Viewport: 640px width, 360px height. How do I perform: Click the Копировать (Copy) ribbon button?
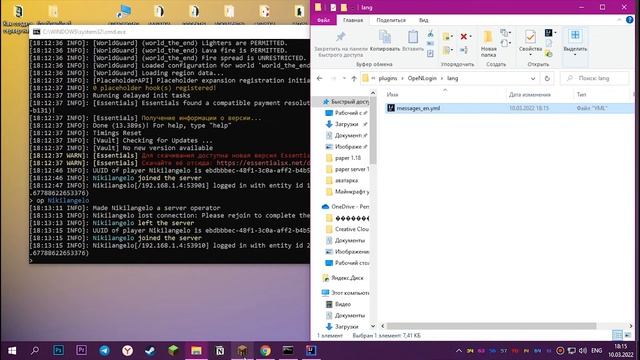coord(385,41)
